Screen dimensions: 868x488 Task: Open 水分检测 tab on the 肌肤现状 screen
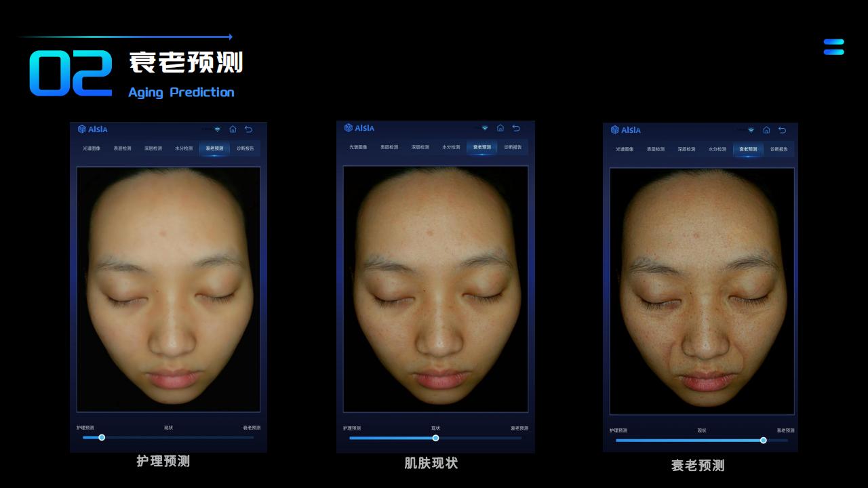coord(451,147)
